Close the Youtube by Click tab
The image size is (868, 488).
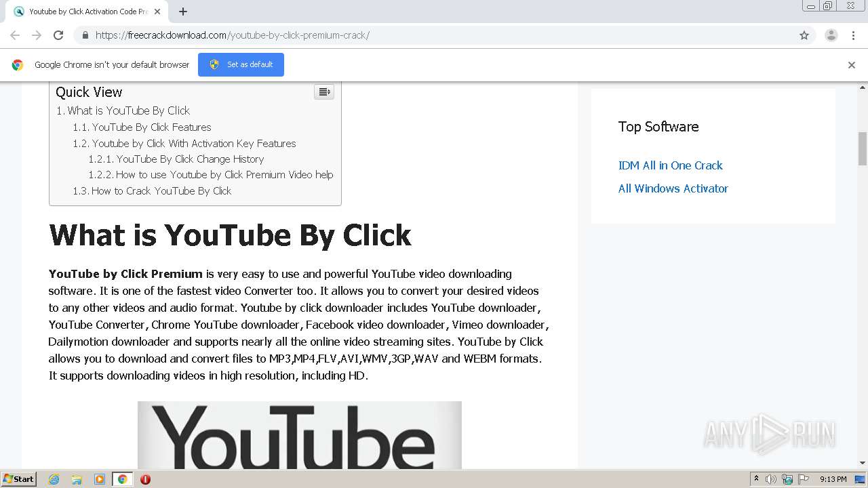[157, 12]
